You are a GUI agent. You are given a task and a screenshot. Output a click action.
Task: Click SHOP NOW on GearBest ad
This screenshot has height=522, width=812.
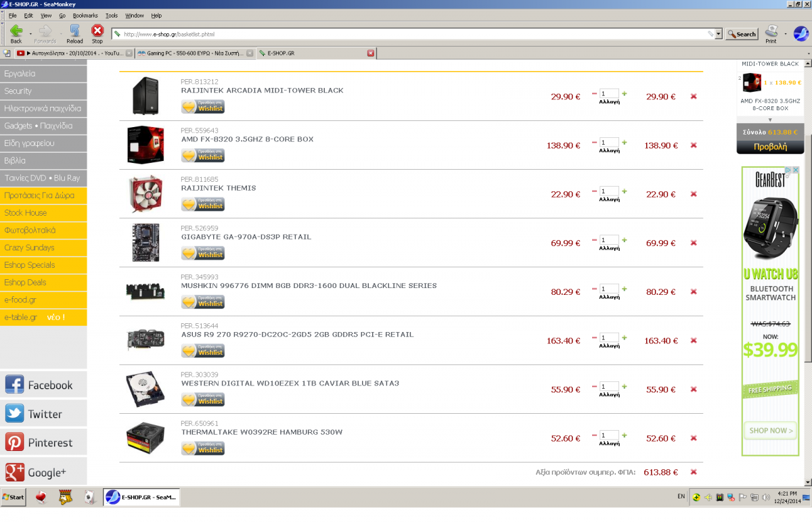[770, 430]
